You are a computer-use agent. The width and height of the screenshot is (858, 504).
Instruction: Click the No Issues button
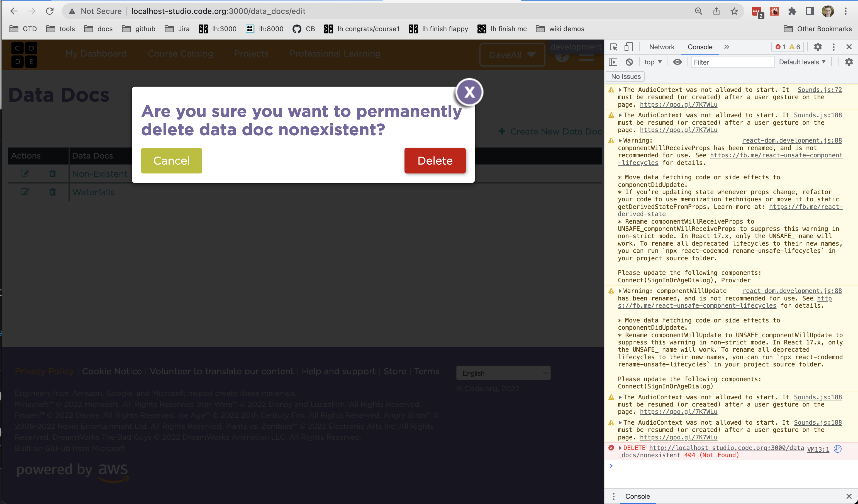(x=625, y=77)
